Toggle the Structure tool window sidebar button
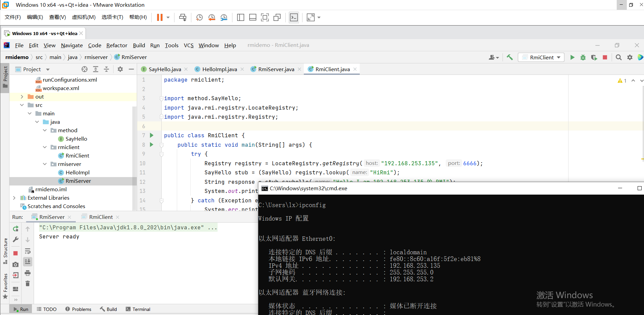Screen dimensions: 644x315 tap(5, 252)
